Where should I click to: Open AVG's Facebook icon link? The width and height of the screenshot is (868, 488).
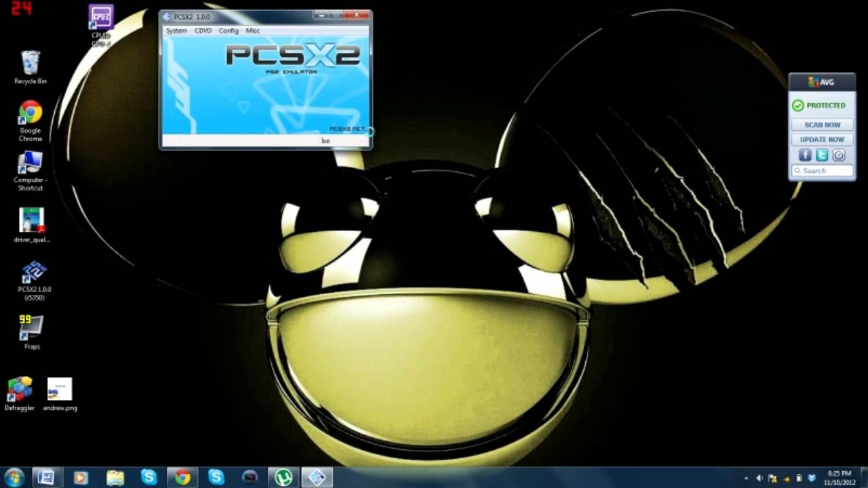tap(805, 155)
